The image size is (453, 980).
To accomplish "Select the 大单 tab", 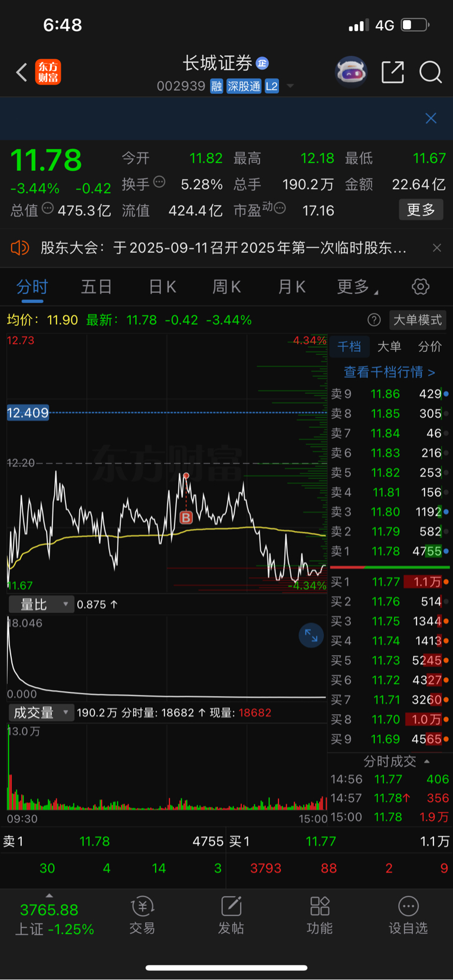I will coord(389,347).
